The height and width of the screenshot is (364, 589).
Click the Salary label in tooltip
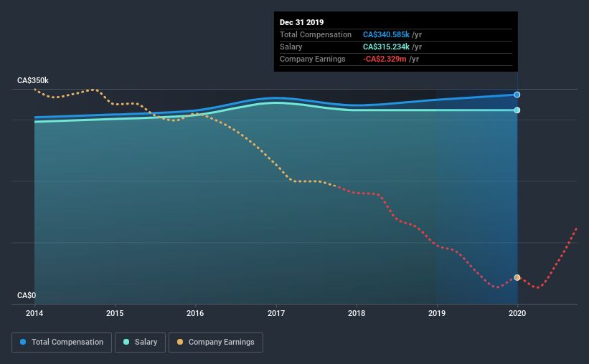(291, 47)
